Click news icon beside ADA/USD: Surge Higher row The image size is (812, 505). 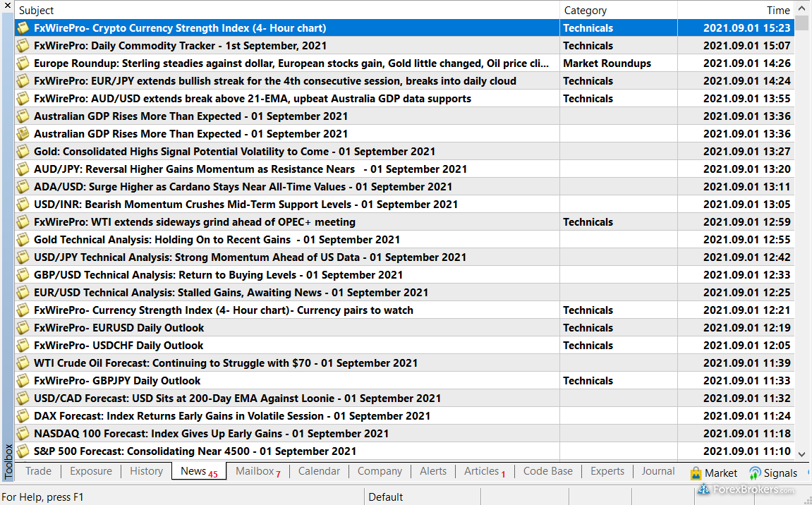pos(23,186)
